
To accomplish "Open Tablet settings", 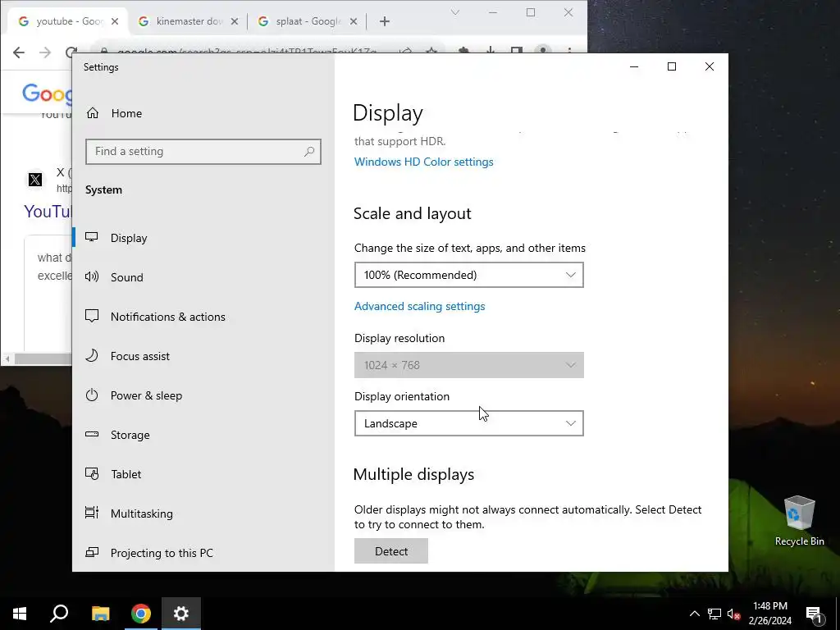I will point(126,474).
